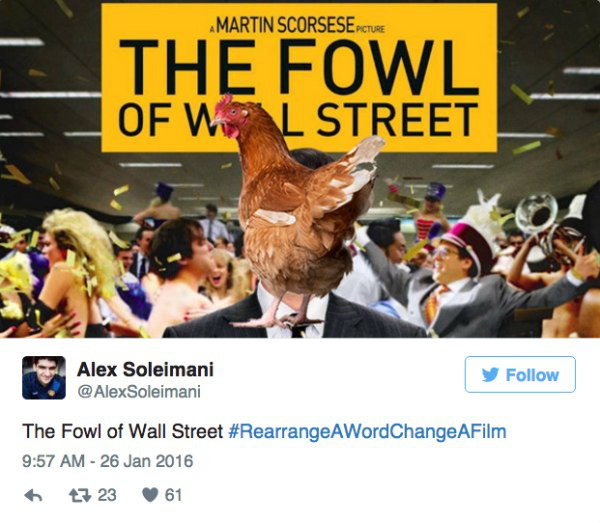Click the blonde woman on poster's left
The width and height of the screenshot is (600, 523).
pos(71,268)
